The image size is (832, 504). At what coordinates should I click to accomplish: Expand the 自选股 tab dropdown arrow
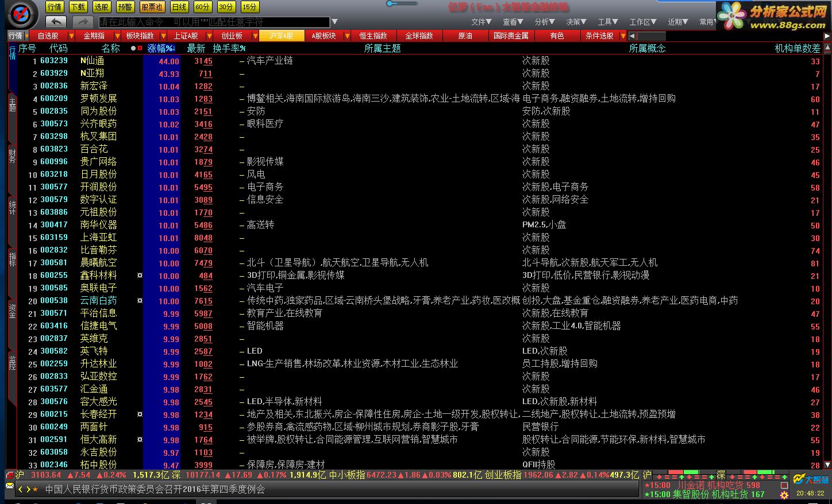point(72,36)
